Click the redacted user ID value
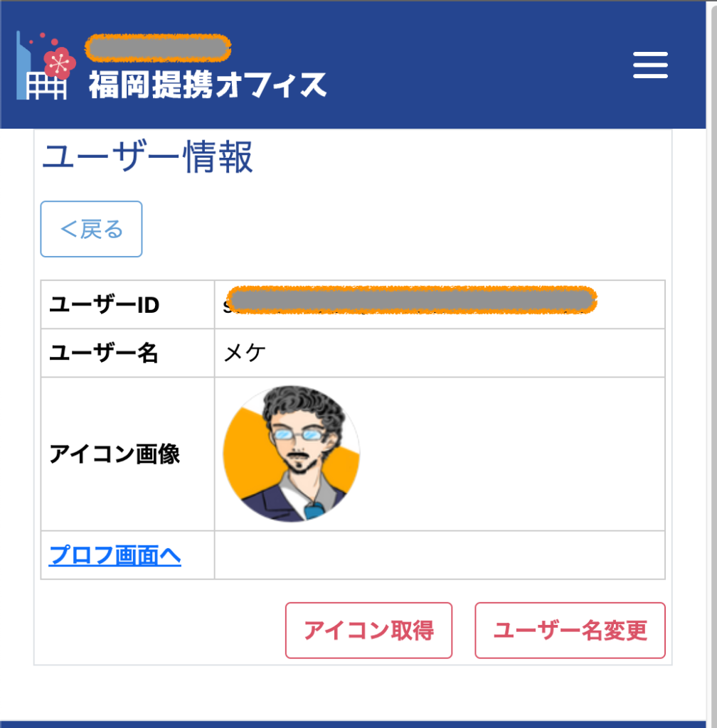The image size is (717, 728). pyautogui.click(x=411, y=300)
